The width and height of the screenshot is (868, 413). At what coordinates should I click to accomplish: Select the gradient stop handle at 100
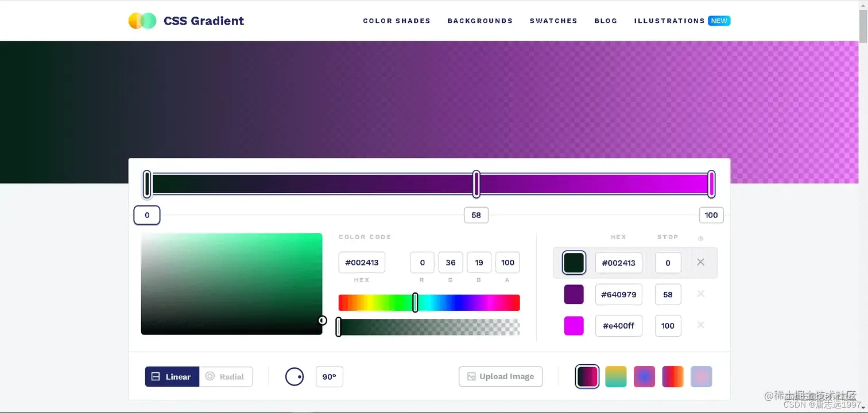711,184
